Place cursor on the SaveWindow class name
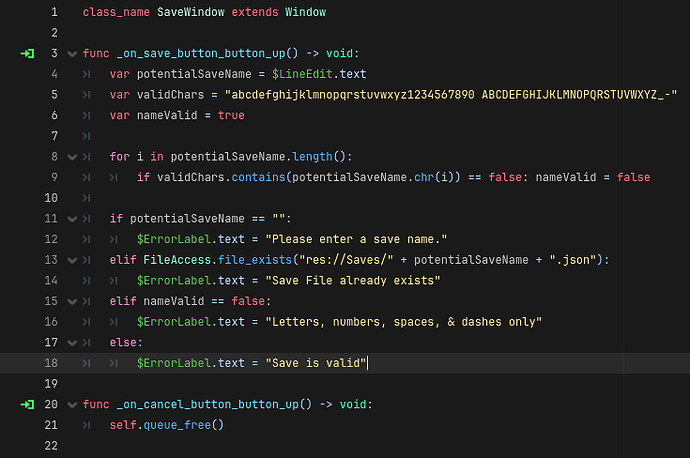This screenshot has height=458, width=690. pos(191,12)
